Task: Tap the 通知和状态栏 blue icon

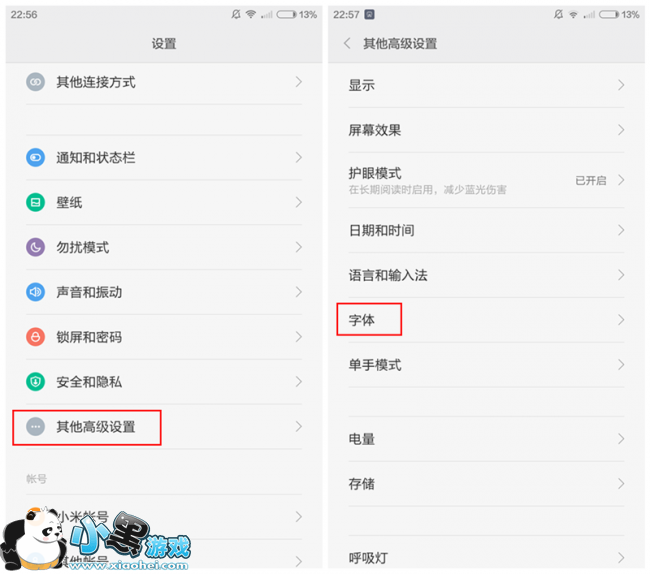Action: 36,157
